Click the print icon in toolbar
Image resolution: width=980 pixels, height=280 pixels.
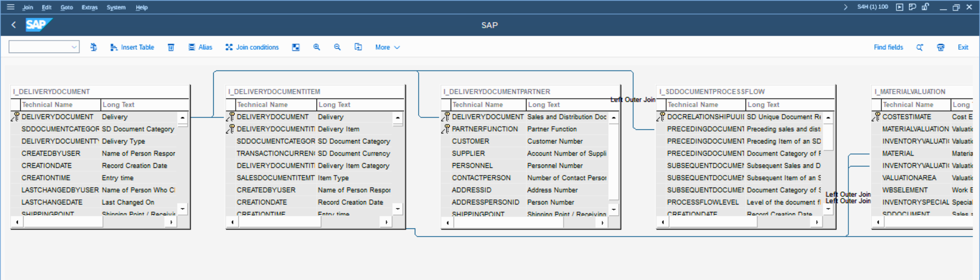coord(941,47)
